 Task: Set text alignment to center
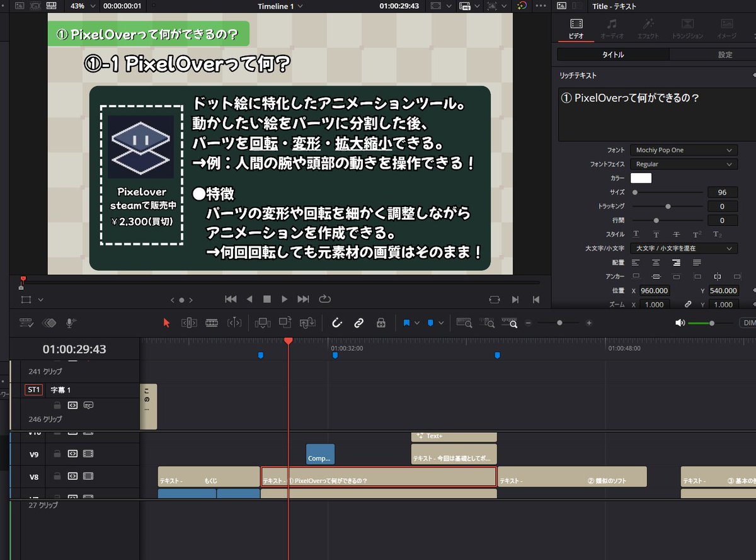(x=656, y=262)
